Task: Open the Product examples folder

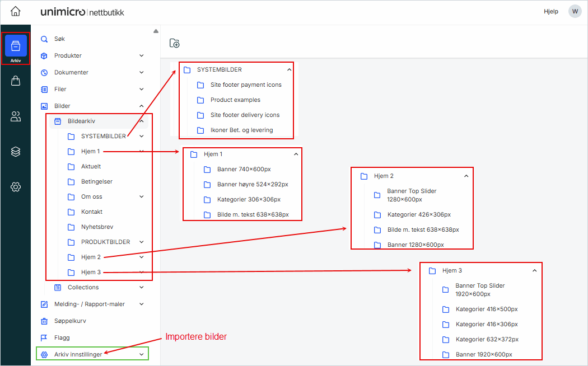Action: pyautogui.click(x=235, y=100)
